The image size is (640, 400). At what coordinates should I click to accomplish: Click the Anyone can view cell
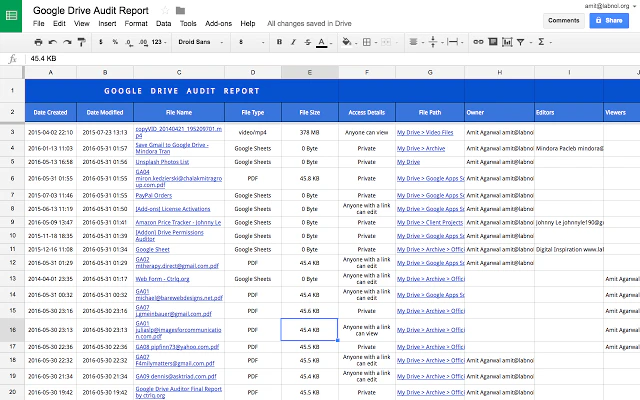pos(367,133)
